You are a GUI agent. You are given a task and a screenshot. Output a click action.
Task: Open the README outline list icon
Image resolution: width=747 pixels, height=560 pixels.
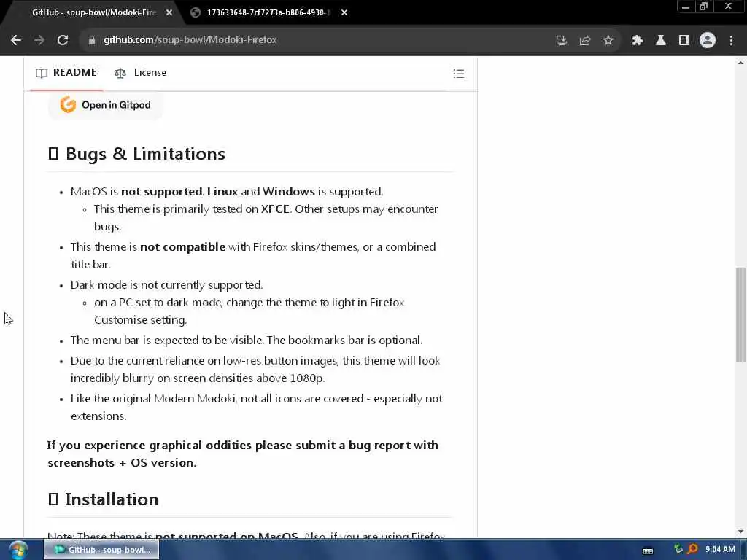tap(458, 74)
